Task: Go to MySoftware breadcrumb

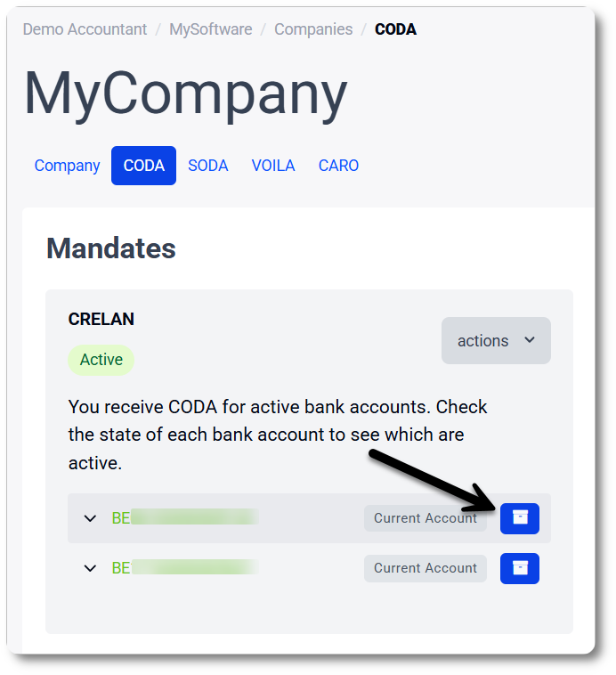Action: [x=210, y=29]
